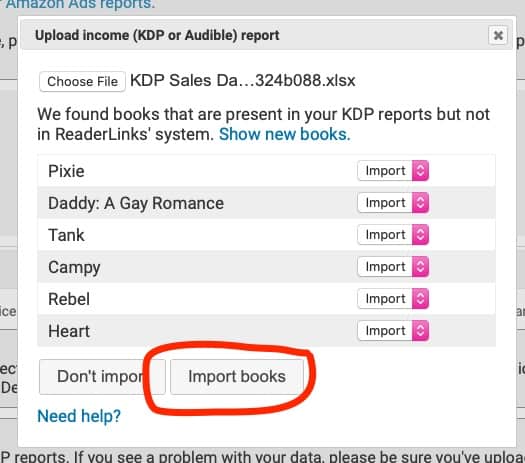Expand the Import dropdown for Rebel
Screen dimensions: 525x463
[393, 299]
